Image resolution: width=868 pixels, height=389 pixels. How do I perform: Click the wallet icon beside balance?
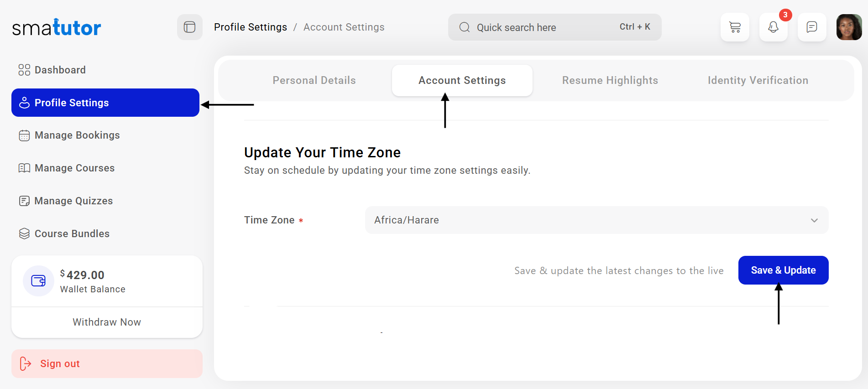pyautogui.click(x=38, y=281)
